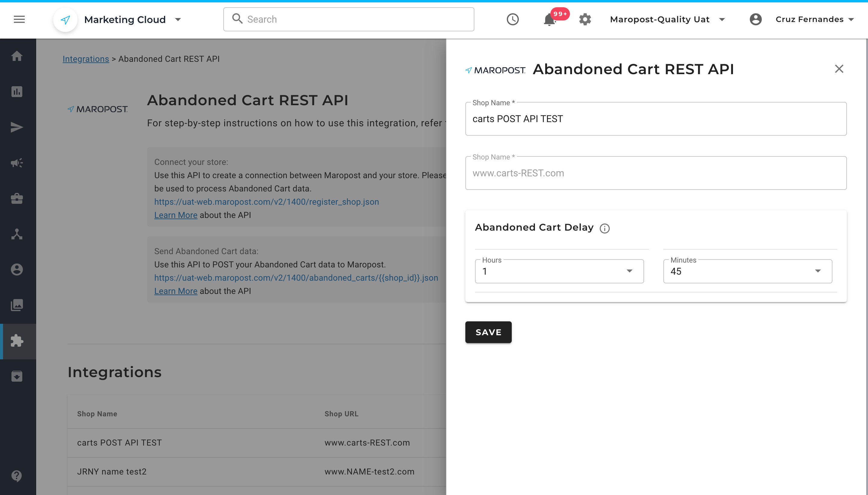Viewport: 868px width, 495px height.
Task: Click the Shop Name field with carts POST API TEST
Action: (656, 119)
